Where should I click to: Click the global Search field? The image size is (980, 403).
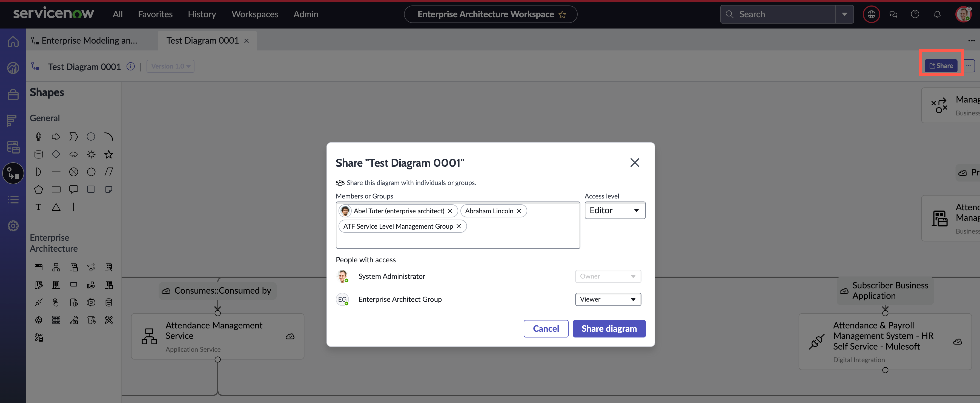coord(778,15)
